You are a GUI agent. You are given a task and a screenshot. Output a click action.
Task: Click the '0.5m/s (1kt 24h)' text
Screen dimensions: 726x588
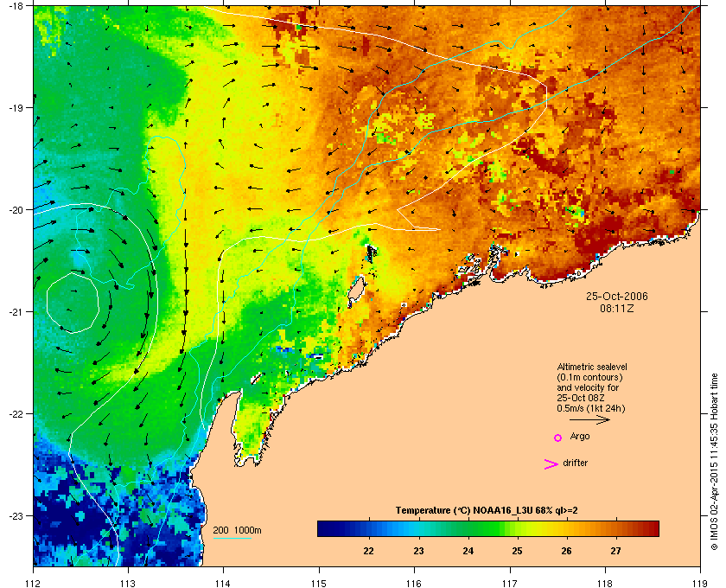pyautogui.click(x=591, y=409)
